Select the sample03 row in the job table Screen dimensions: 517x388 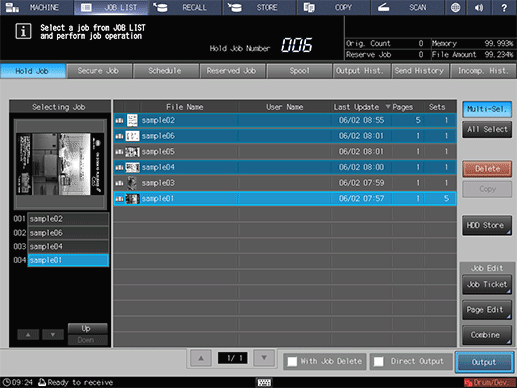click(285, 183)
